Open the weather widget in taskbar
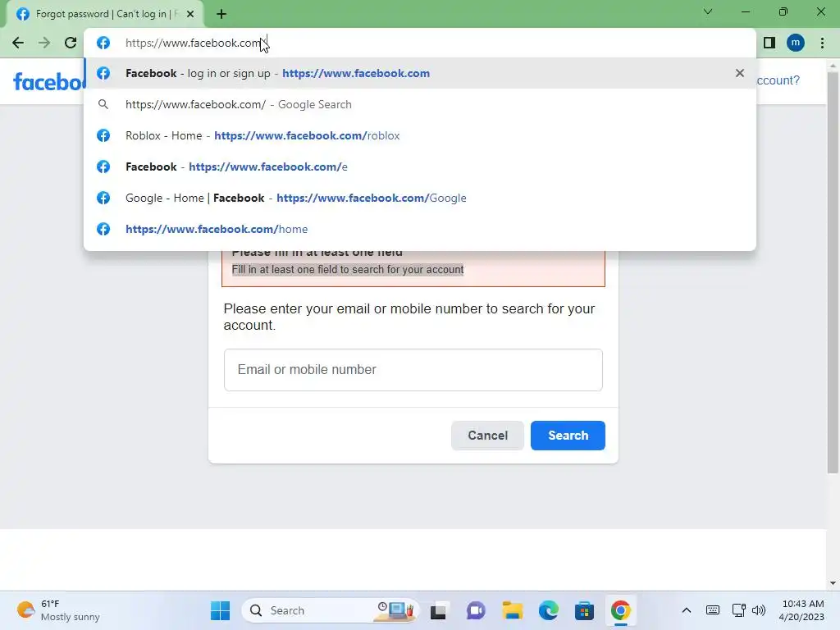Image resolution: width=840 pixels, height=630 pixels. (58, 610)
